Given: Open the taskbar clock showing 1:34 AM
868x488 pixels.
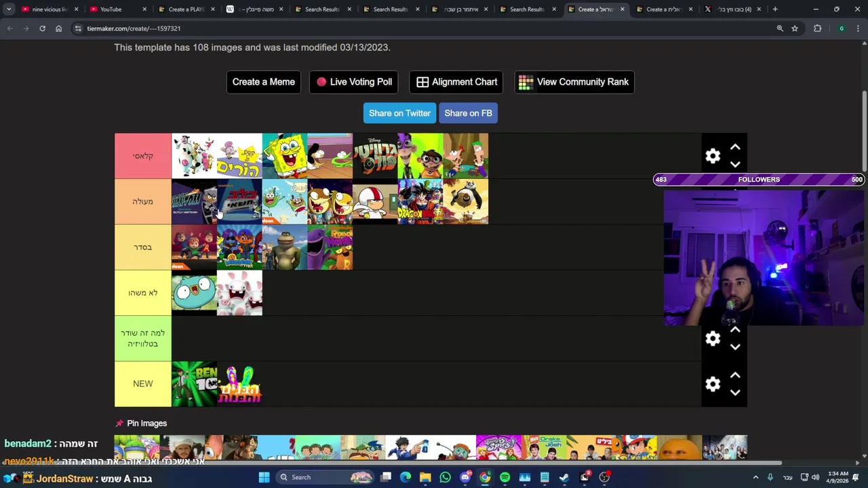Looking at the screenshot, I should [x=837, y=477].
